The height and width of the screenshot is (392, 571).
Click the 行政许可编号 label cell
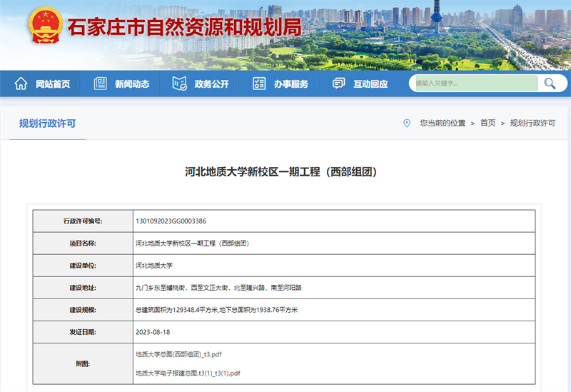83,221
